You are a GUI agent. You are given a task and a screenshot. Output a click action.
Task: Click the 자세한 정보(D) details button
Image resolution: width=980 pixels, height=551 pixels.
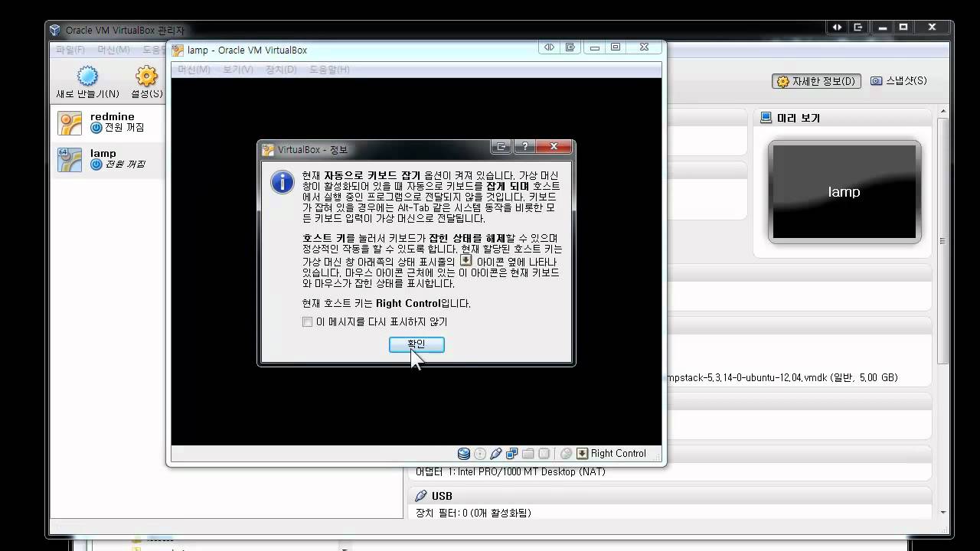coord(816,81)
